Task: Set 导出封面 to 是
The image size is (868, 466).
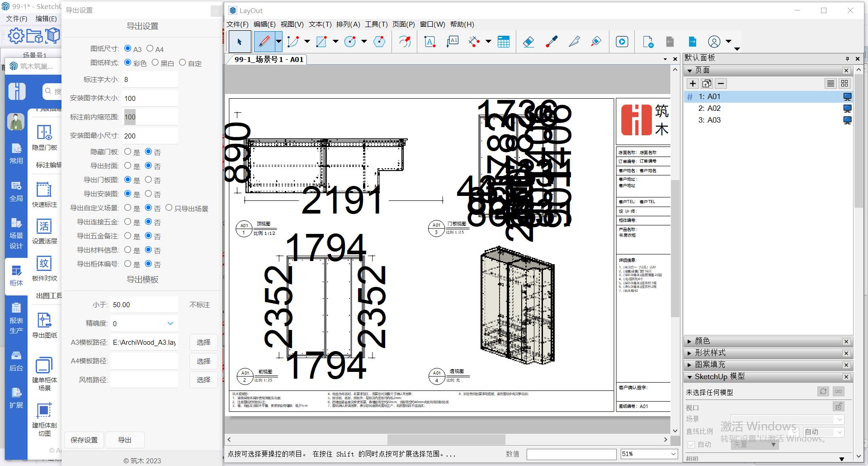Action: (x=128, y=166)
